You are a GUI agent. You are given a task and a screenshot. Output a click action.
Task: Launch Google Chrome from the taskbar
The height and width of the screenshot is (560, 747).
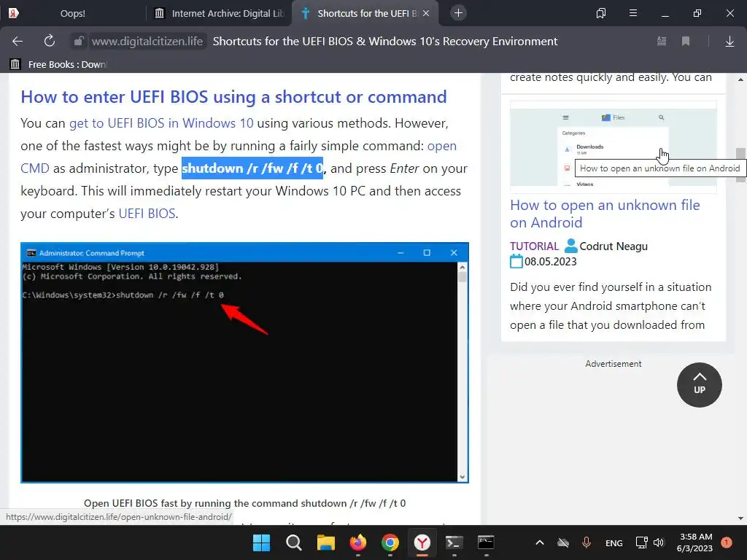(390, 542)
